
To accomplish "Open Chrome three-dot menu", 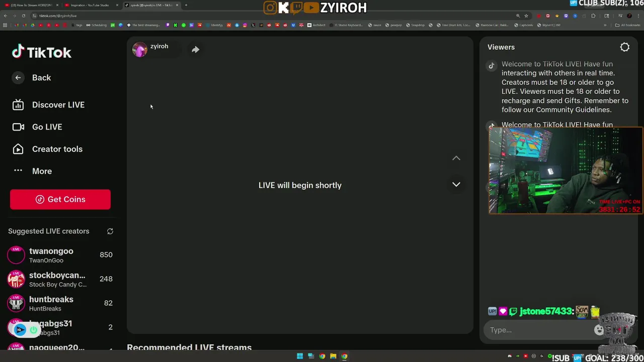I will coord(638,16).
